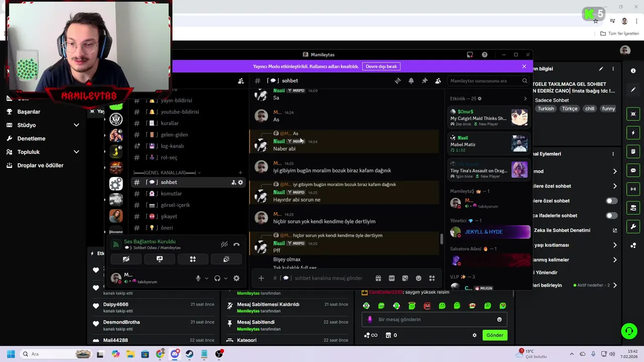Open microphone input options arrow
The height and width of the screenshot is (362, 644).
pos(206,278)
